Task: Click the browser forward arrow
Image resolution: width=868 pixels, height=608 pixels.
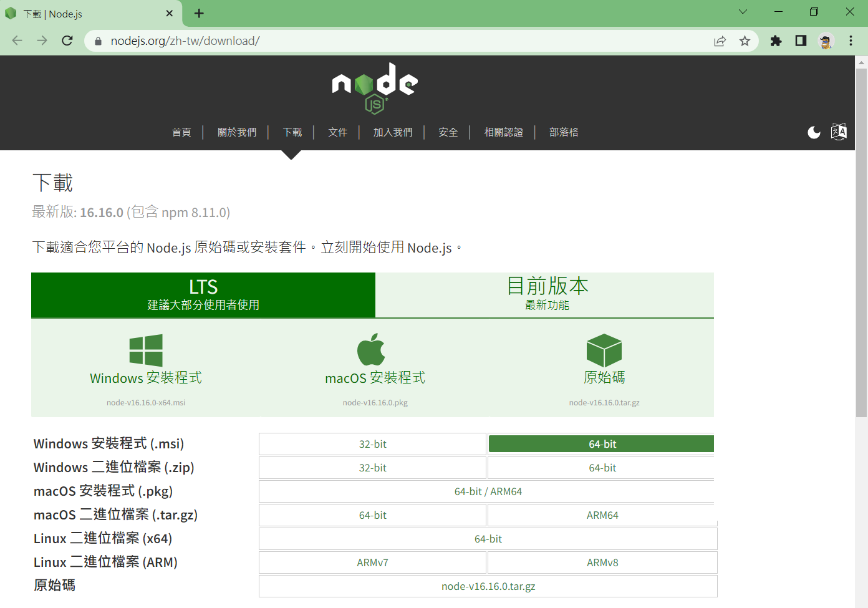Action: 42,41
